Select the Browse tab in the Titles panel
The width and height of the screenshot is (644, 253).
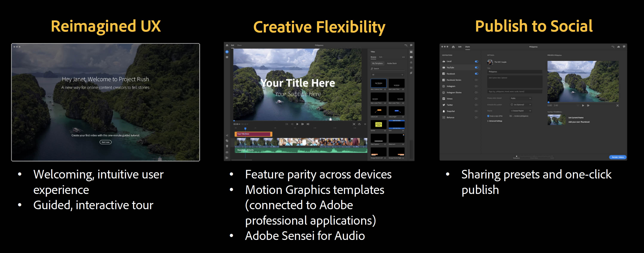coord(374,57)
